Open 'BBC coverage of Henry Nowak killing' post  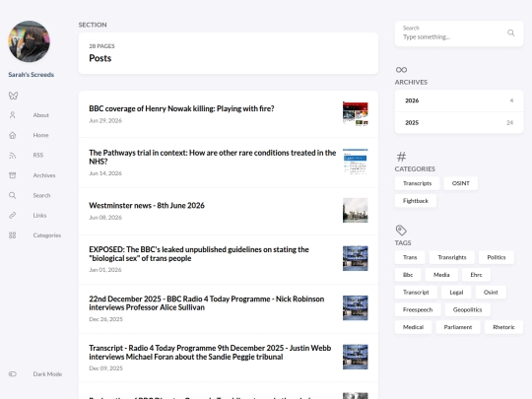tap(181, 108)
